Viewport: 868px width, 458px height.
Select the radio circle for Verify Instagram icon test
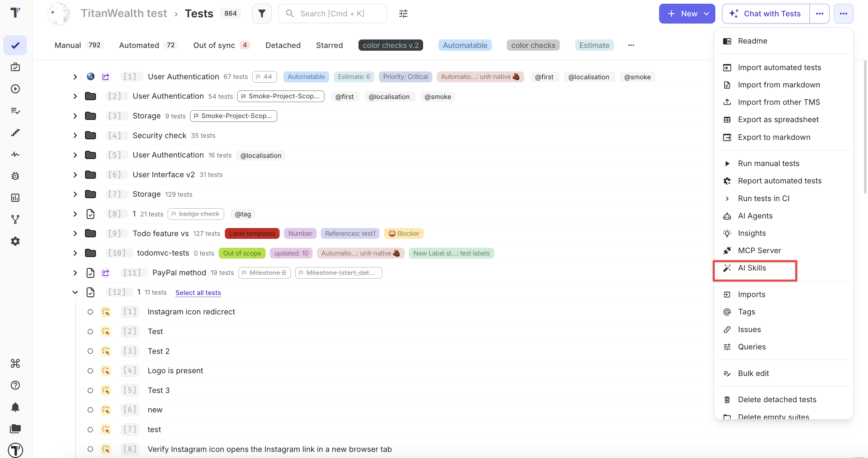click(x=90, y=449)
